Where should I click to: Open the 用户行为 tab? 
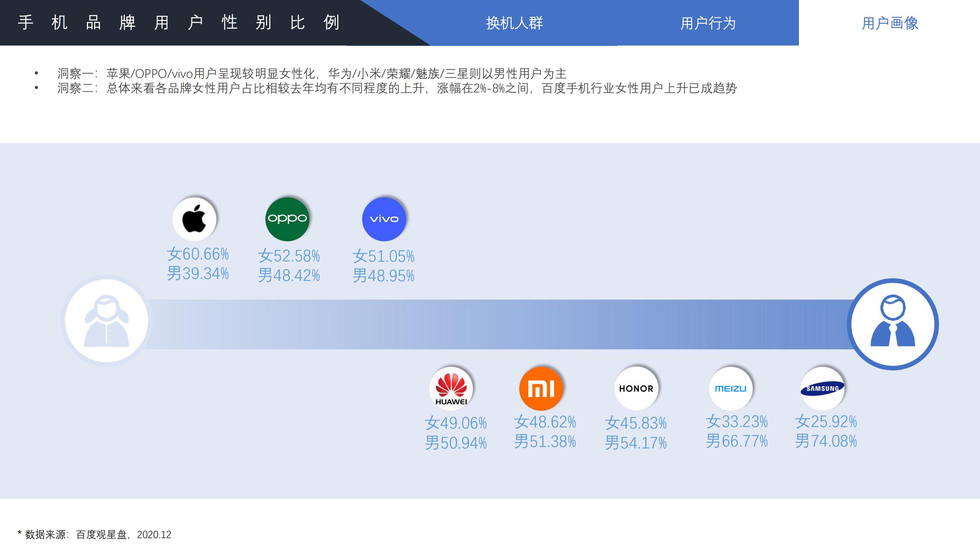(708, 24)
